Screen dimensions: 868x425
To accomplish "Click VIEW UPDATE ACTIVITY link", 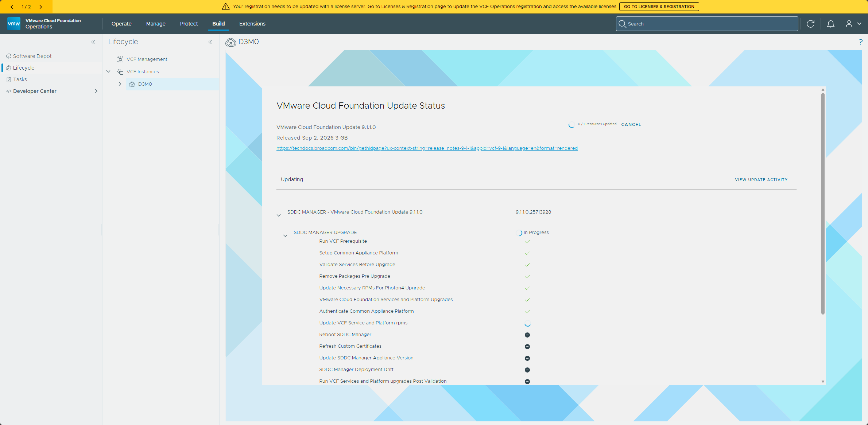I will tap(761, 180).
